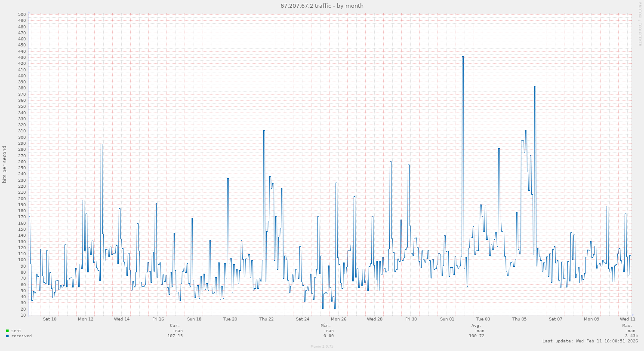The height and width of the screenshot is (351, 644).
Task: Click the "bits per second" axis label
Action: [5, 165]
